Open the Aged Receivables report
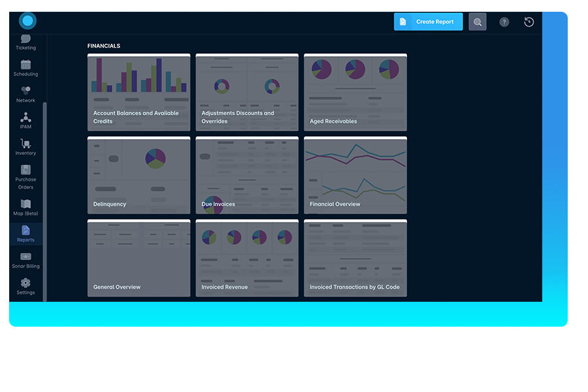This screenshot has height=392, width=588. (x=355, y=91)
